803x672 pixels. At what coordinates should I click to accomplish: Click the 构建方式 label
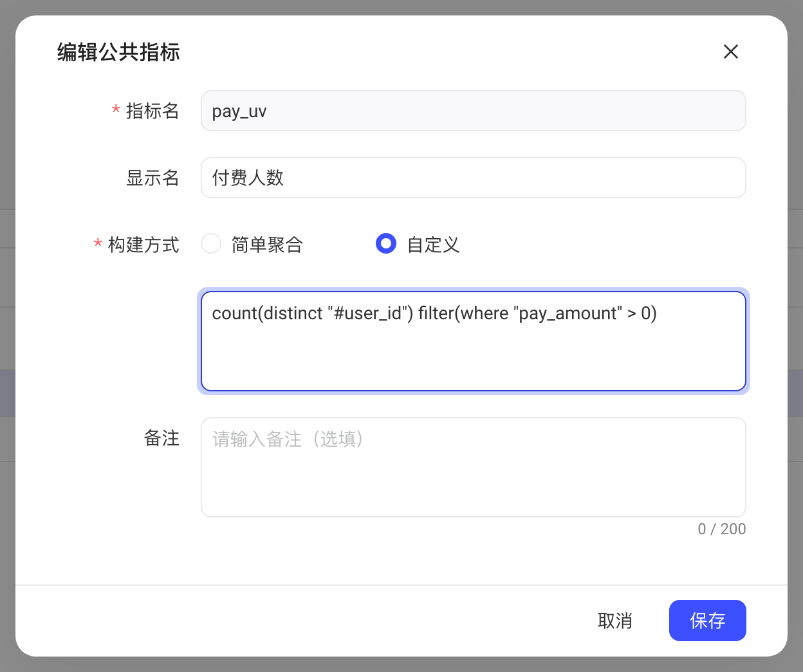pos(143,245)
